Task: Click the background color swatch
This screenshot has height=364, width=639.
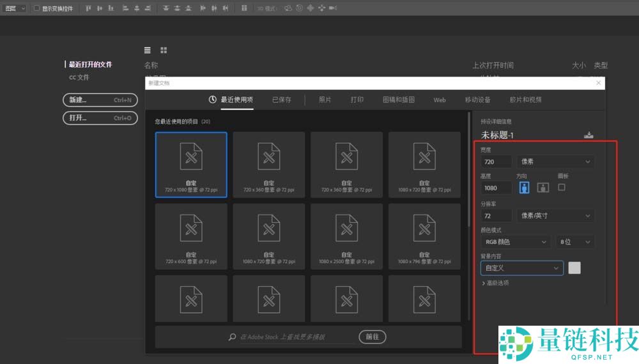Action: pyautogui.click(x=574, y=268)
